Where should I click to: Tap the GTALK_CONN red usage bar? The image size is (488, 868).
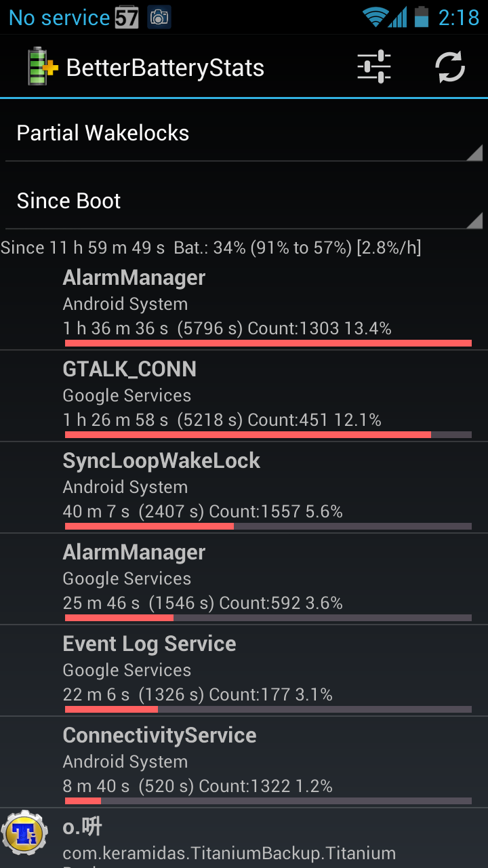248,435
